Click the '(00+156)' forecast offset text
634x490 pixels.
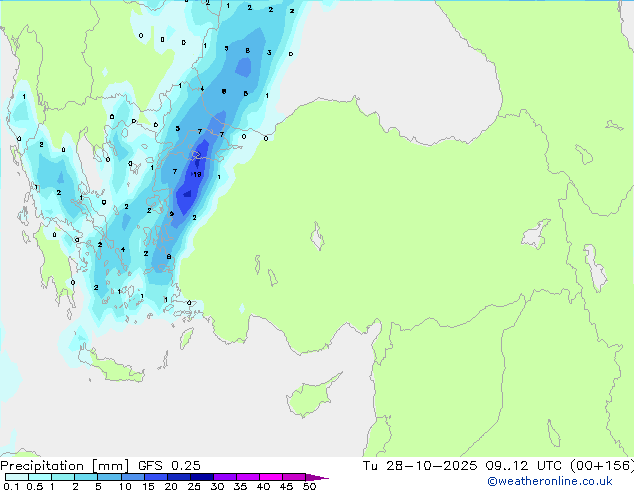[x=602, y=466]
